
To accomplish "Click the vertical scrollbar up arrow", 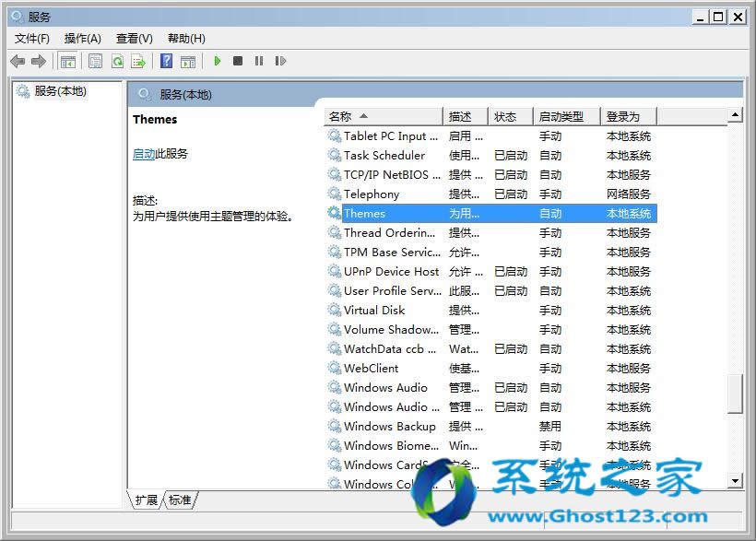I will (x=736, y=115).
